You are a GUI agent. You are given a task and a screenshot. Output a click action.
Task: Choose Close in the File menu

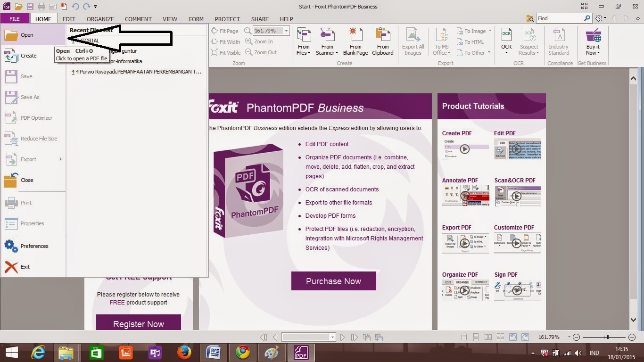33,180
